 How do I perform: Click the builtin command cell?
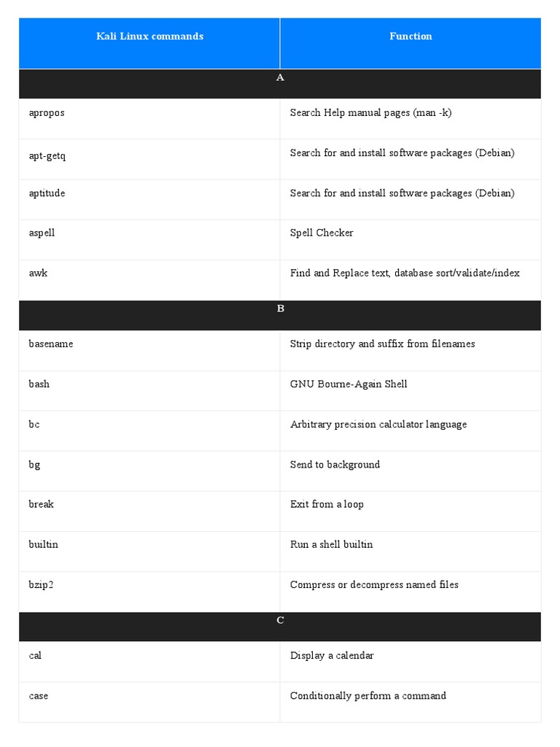click(149, 551)
